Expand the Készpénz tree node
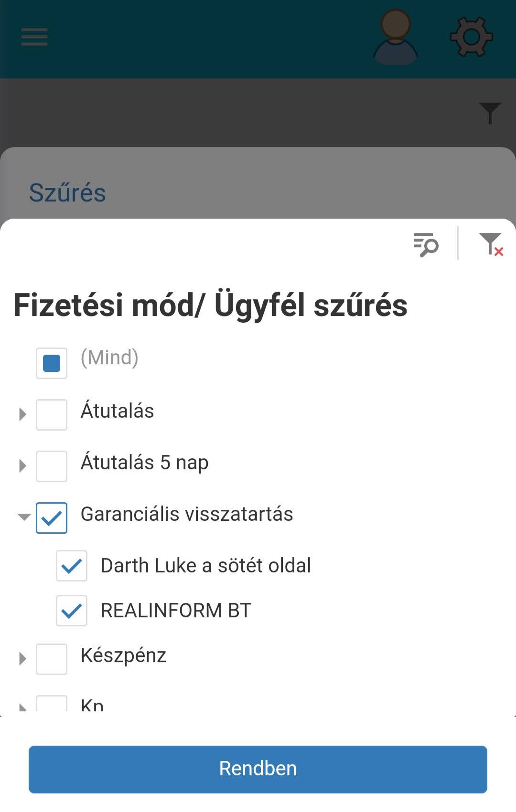The height and width of the screenshot is (812, 516). click(x=22, y=659)
